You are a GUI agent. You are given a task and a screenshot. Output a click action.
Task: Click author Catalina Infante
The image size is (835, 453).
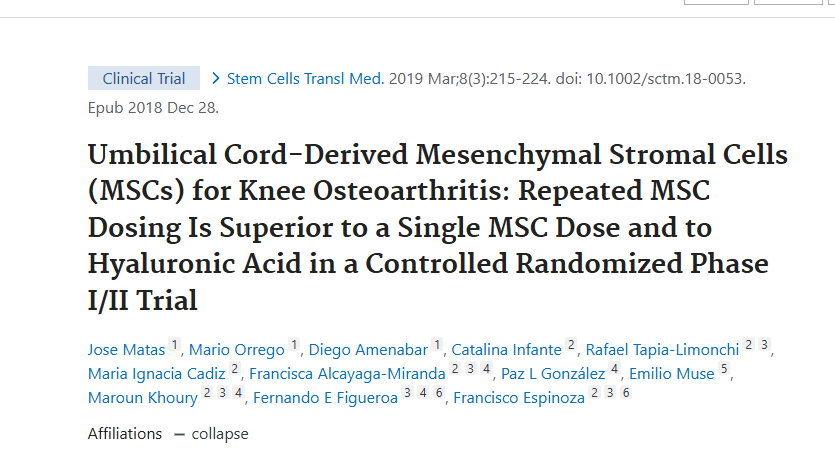click(x=507, y=349)
